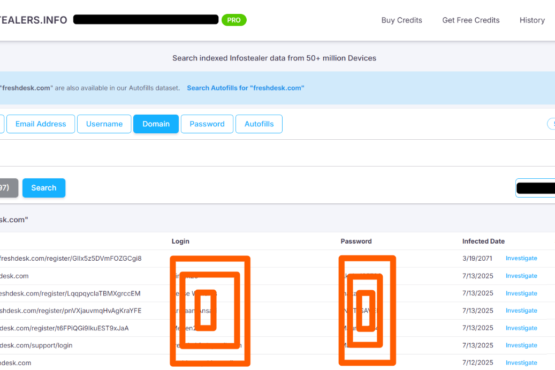The image size is (555, 370).
Task: Go to the History page
Action: 532,20
